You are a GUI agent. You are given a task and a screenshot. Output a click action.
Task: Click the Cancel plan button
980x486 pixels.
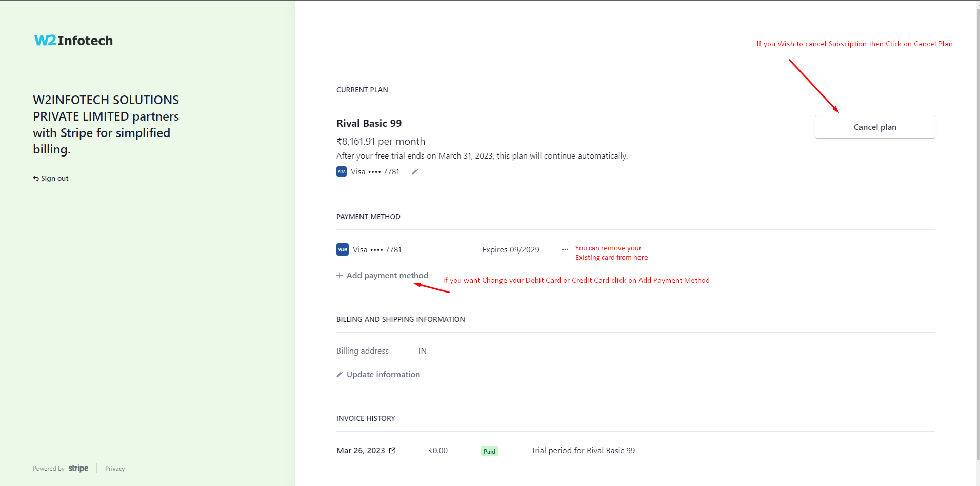coord(874,127)
